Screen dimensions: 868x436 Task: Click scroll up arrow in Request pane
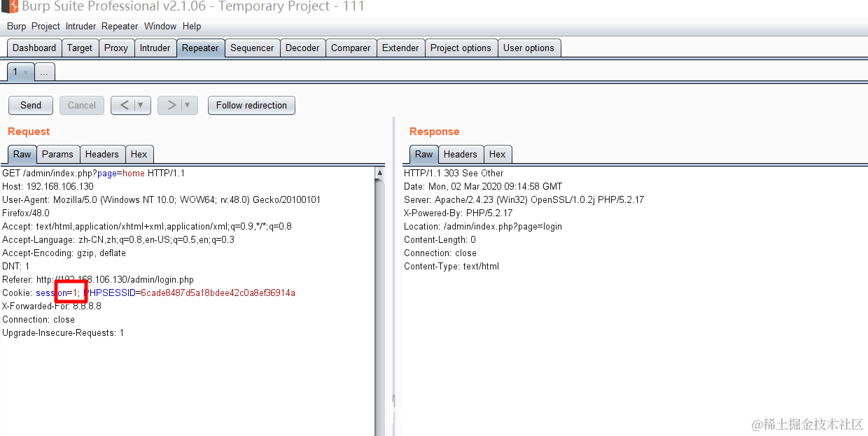pos(379,172)
